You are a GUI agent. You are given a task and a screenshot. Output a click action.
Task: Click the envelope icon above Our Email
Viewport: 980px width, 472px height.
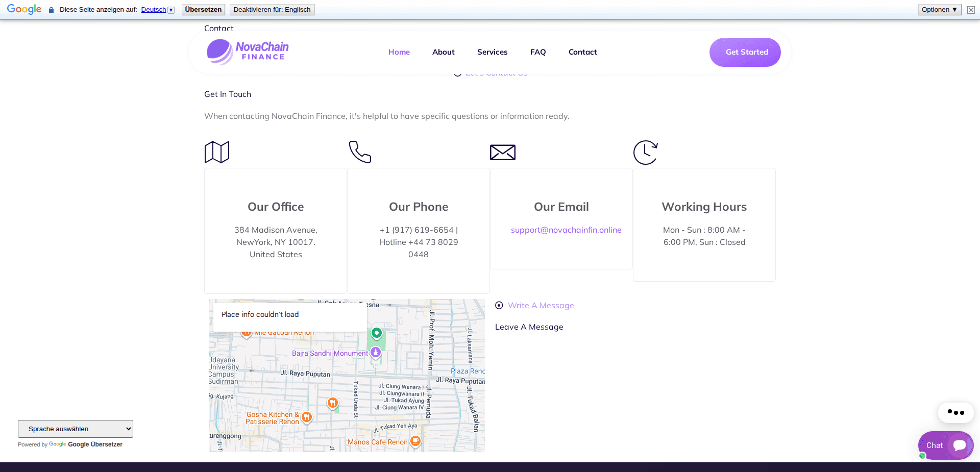click(503, 152)
